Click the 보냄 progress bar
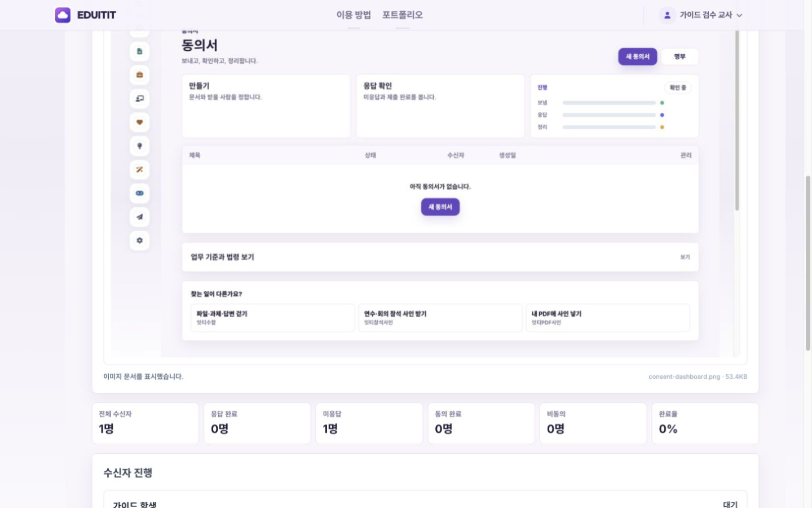 pos(609,103)
